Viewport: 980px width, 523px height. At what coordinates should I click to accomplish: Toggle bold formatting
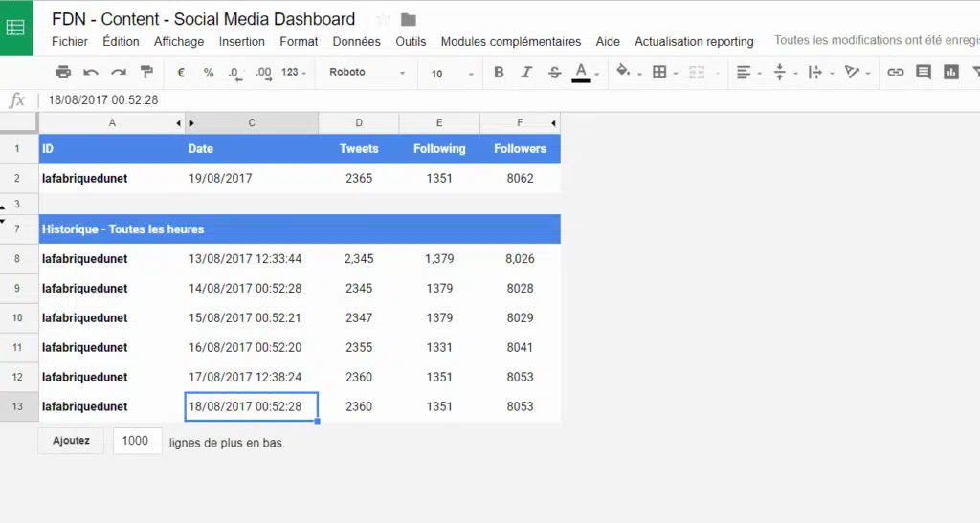click(x=499, y=72)
